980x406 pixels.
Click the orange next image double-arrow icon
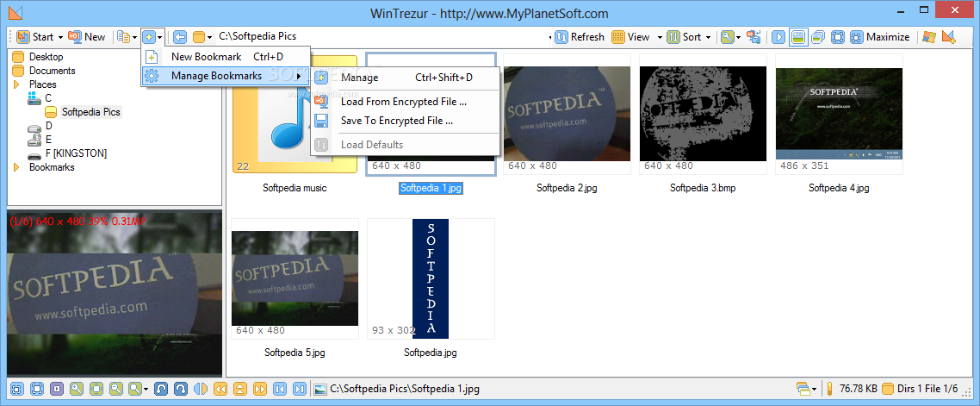pos(259,389)
